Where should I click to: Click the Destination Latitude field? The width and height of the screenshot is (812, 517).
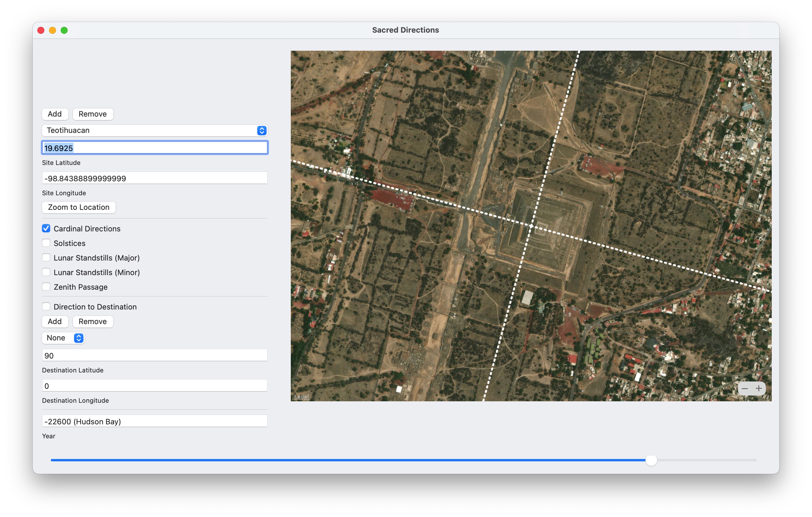(x=155, y=355)
